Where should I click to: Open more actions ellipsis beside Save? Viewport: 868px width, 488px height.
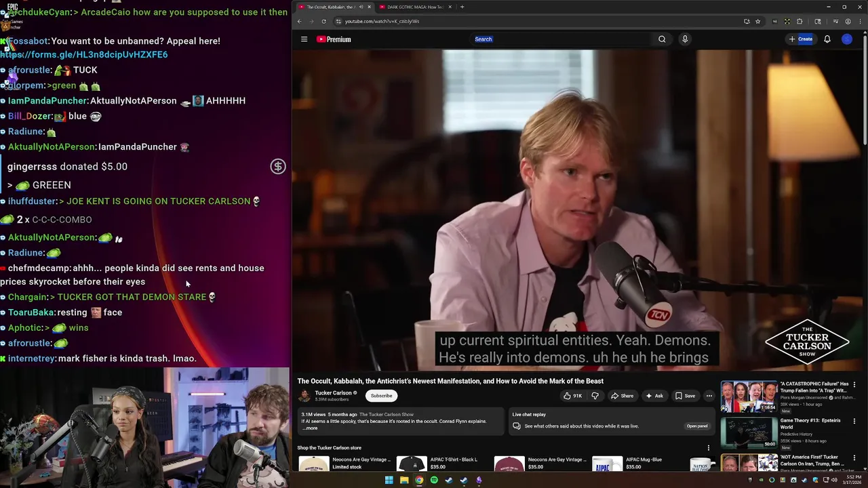709,396
